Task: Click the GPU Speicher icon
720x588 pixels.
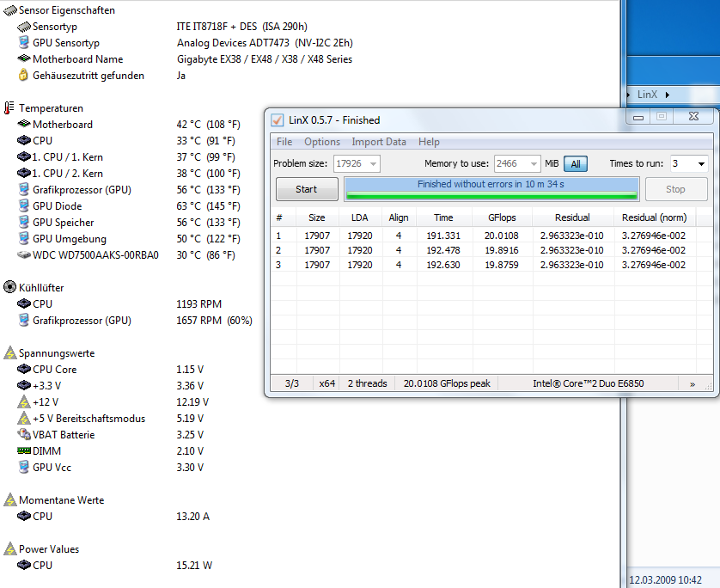Action: (24, 223)
